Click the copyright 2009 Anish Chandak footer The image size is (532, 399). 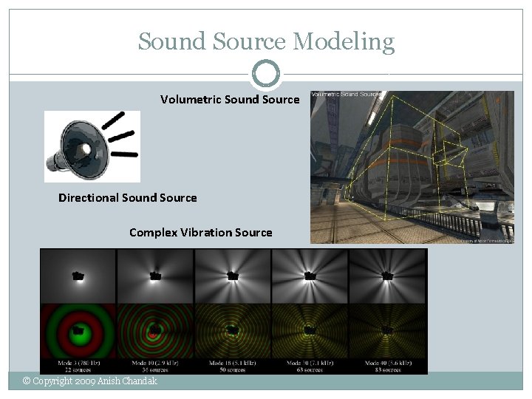tap(90, 381)
